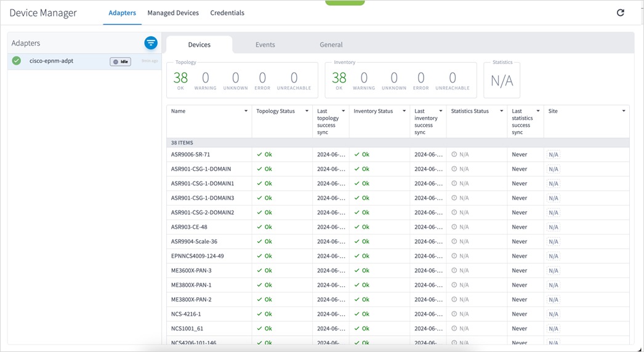Viewport: 644px width, 352px height.
Task: Open the Name column dropdown arrow
Action: [246, 111]
